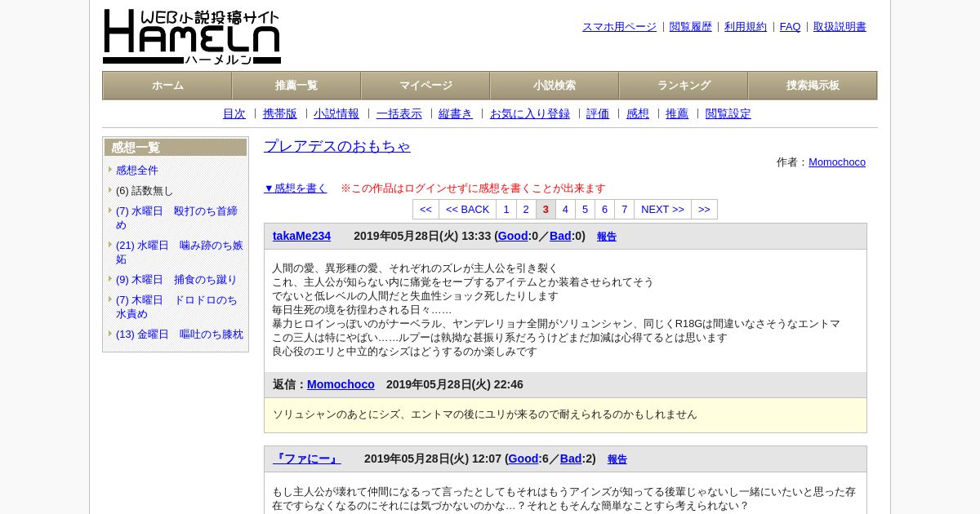
Task: Rate 『ファにー』 comment Good
Action: (x=523, y=459)
